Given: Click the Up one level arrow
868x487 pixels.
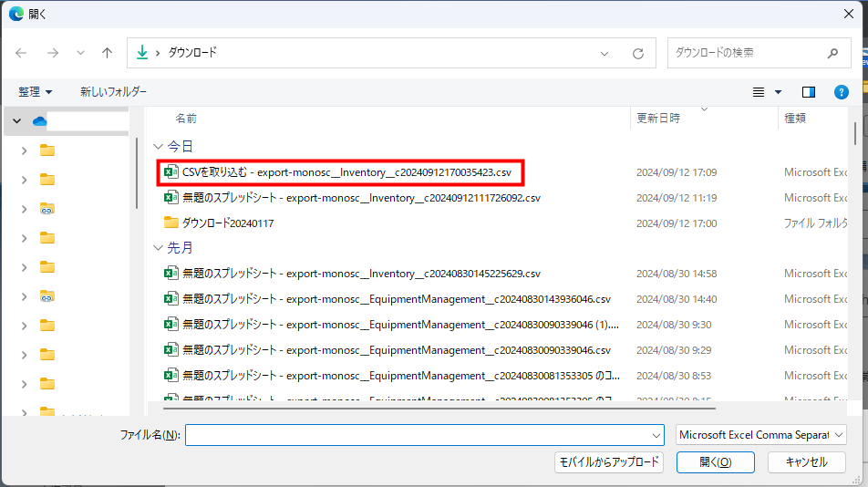Looking at the screenshot, I should (x=107, y=53).
